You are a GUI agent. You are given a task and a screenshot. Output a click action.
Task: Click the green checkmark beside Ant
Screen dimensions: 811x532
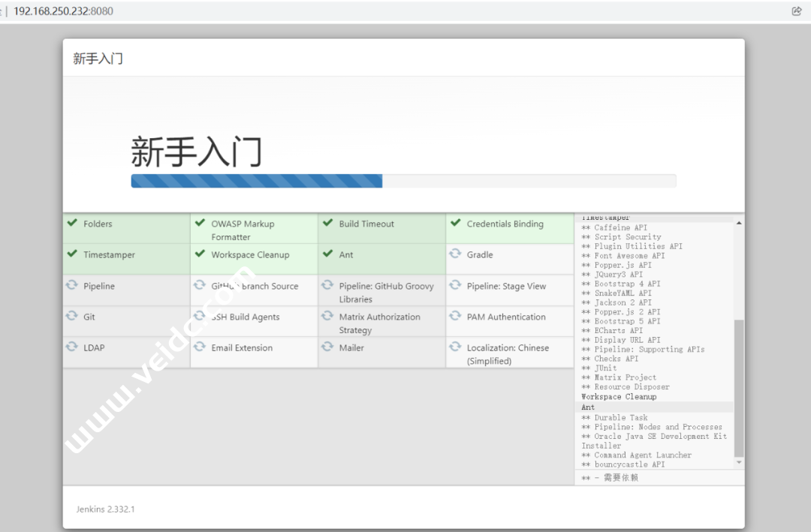point(327,254)
